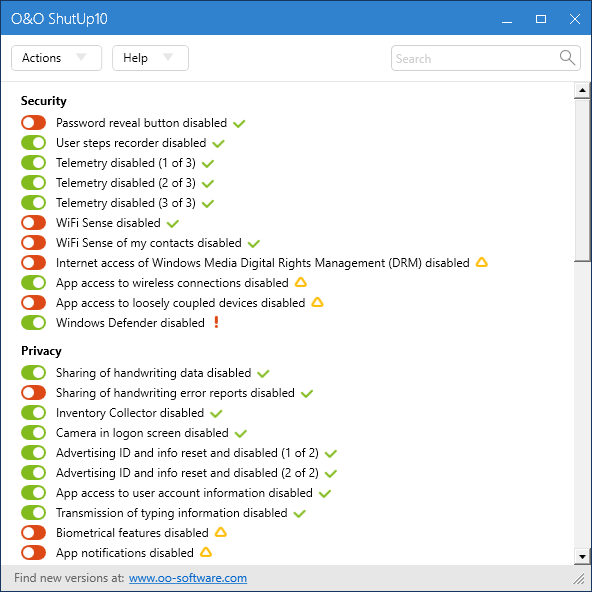Click yellow warning triangle next to DRM setting
Image resolution: width=592 pixels, height=592 pixels.
(x=481, y=262)
